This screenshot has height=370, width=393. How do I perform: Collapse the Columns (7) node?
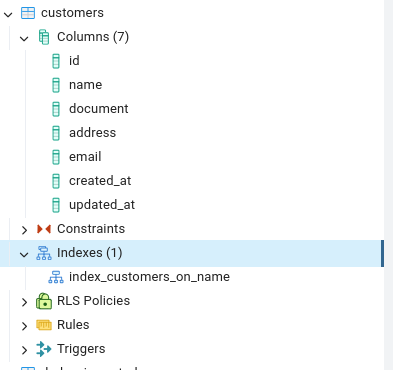click(x=24, y=38)
